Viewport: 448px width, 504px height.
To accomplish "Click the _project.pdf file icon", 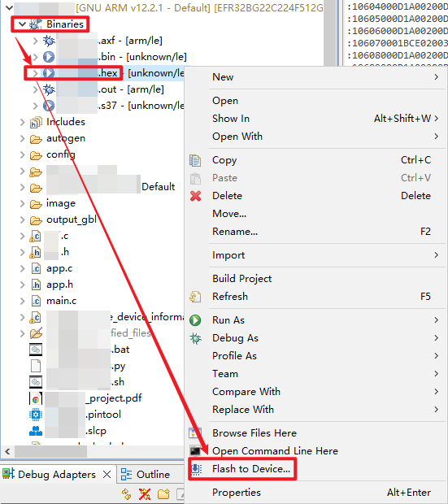I will (36, 398).
